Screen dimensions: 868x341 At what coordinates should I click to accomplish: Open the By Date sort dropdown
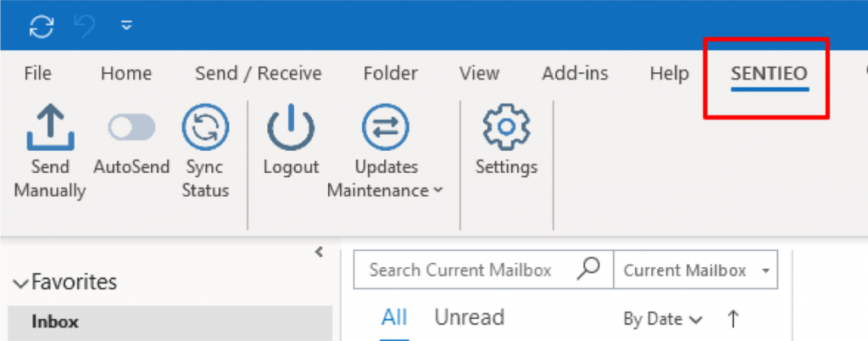point(663,319)
